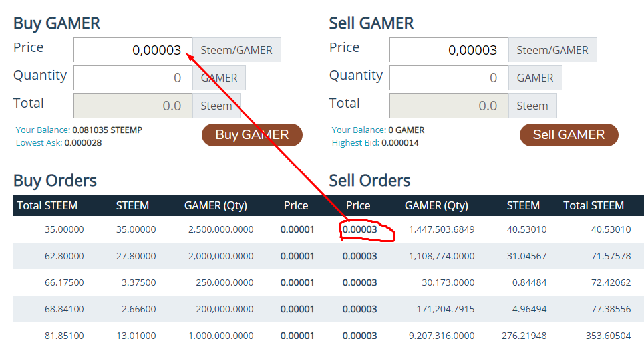
Task: Select sell order quantity 30,173.0000
Action: point(448,282)
